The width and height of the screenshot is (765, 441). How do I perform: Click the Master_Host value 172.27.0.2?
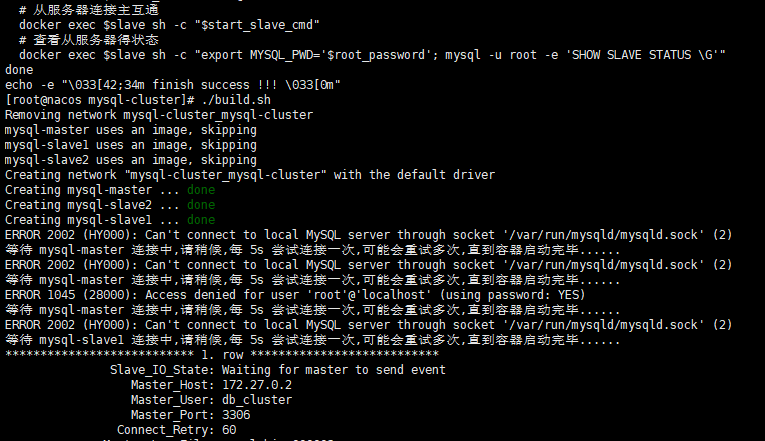[257, 385]
